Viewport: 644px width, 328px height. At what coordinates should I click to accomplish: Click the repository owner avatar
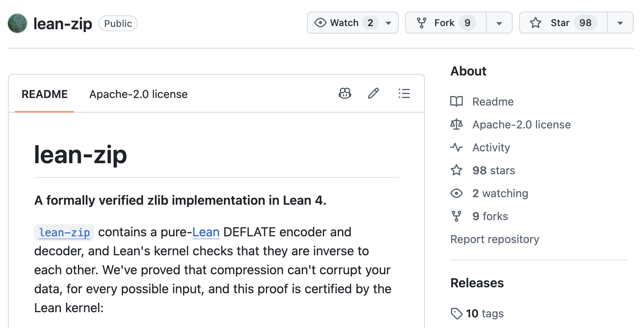pos(17,23)
